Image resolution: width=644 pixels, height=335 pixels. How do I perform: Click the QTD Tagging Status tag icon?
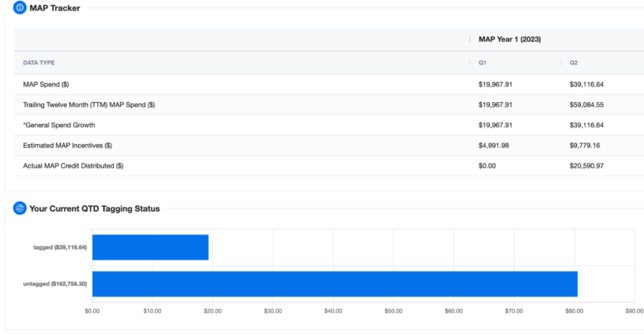pyautogui.click(x=19, y=208)
